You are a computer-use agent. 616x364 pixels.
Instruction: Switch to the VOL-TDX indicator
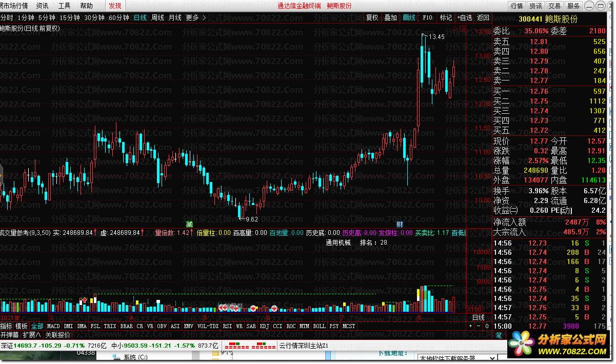[208, 326]
